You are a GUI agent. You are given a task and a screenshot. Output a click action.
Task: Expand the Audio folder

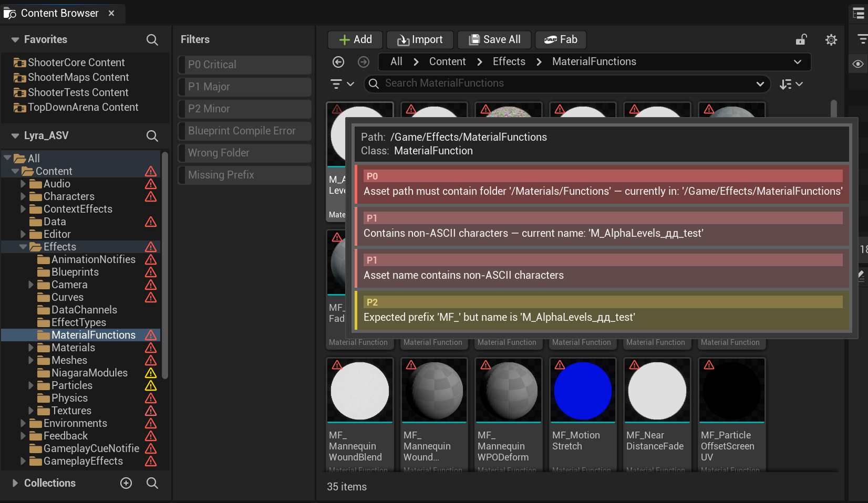coord(23,184)
